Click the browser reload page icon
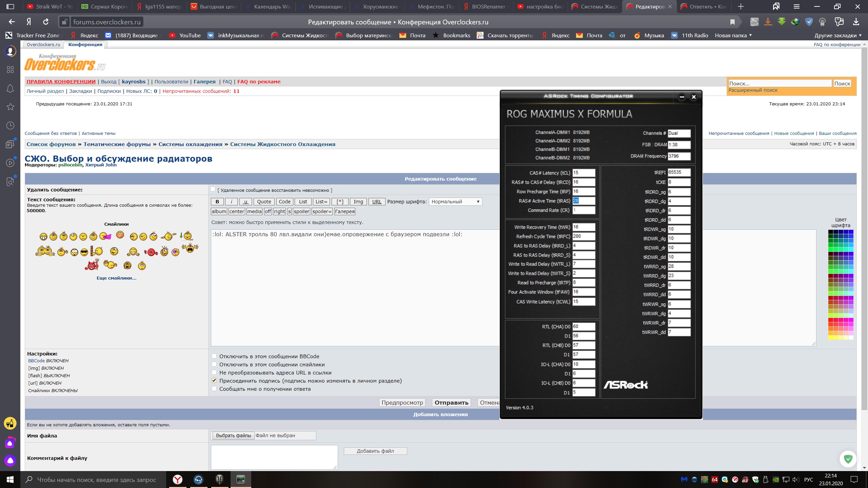The height and width of the screenshot is (488, 868). pos(46,22)
